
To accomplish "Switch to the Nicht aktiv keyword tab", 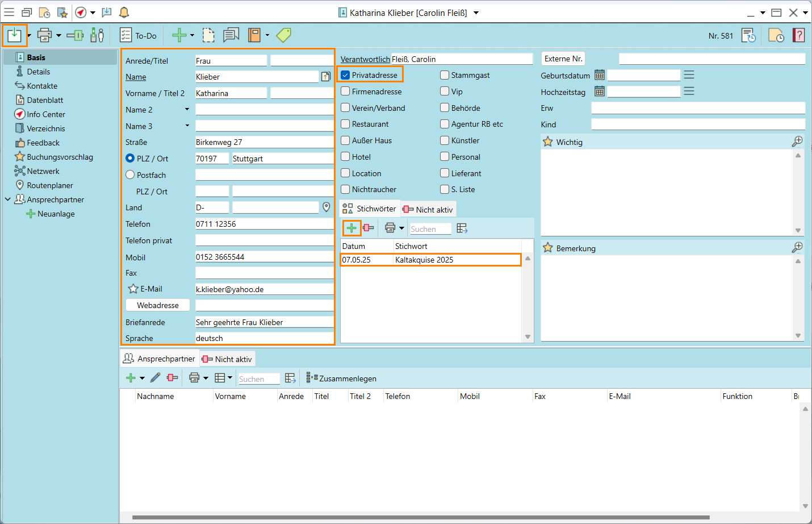I will pos(428,210).
